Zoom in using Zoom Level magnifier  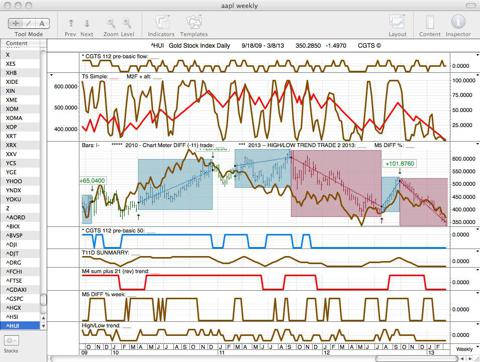127,23
